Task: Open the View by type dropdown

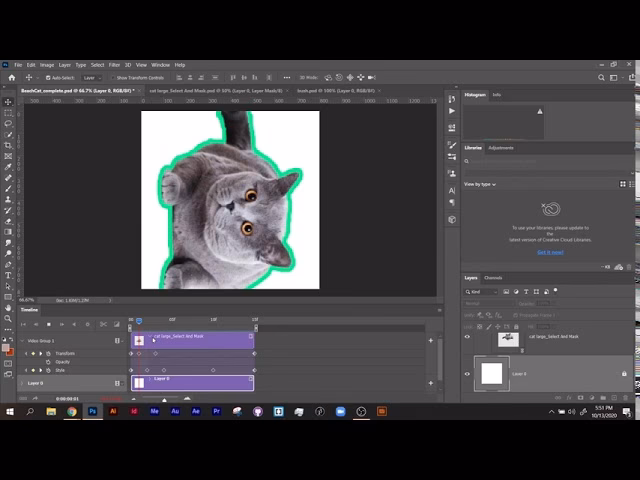Action: pos(480,184)
